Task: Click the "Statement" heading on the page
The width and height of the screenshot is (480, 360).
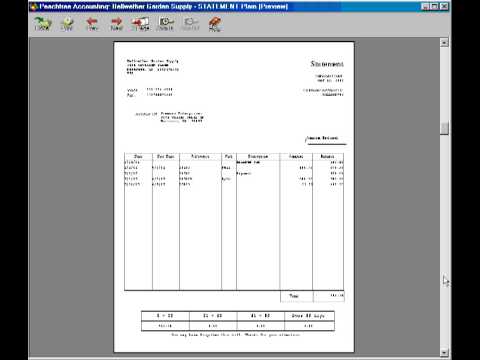Action: [x=327, y=64]
